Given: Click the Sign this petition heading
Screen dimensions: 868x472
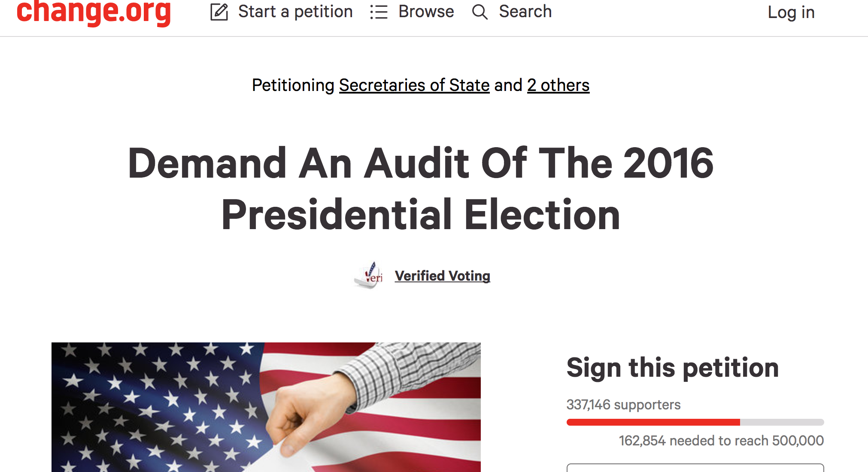Looking at the screenshot, I should pos(672,368).
